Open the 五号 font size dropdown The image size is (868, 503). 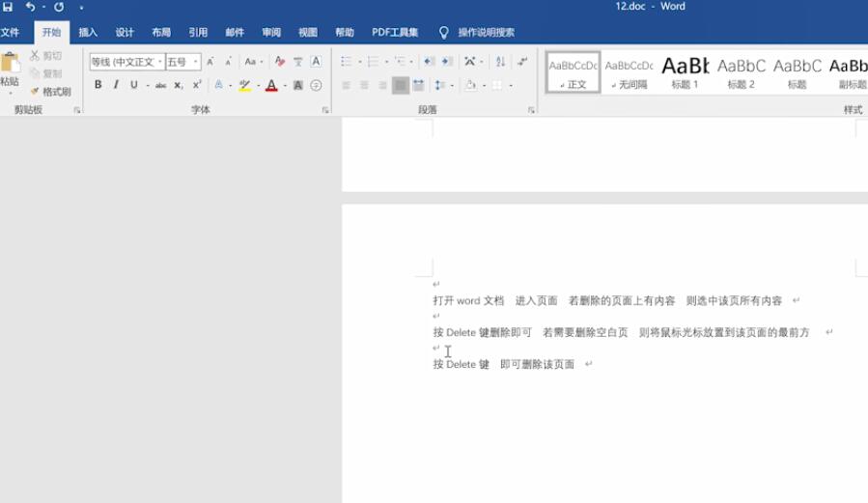195,62
